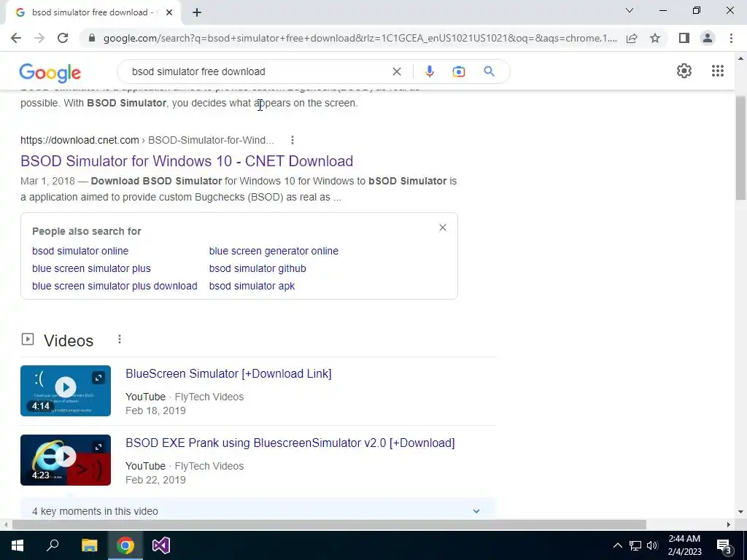Open the network status tray icon
The height and width of the screenshot is (560, 747).
[x=635, y=545]
